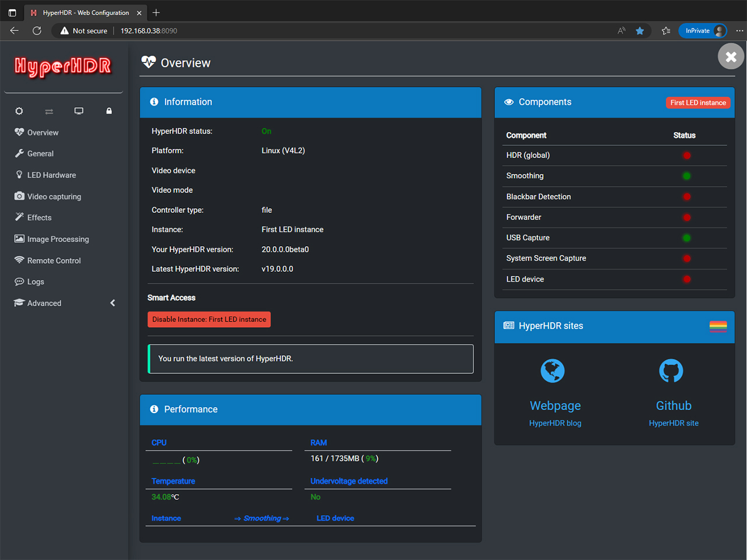Click the Not secure warning indicator
Viewport: 747px width, 560px height.
point(83,31)
